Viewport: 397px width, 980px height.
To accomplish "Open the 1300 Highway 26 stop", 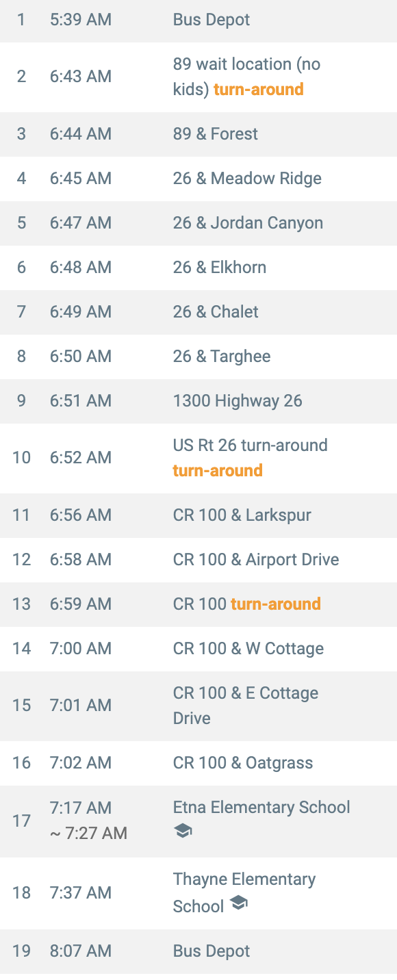I will pos(198,401).
